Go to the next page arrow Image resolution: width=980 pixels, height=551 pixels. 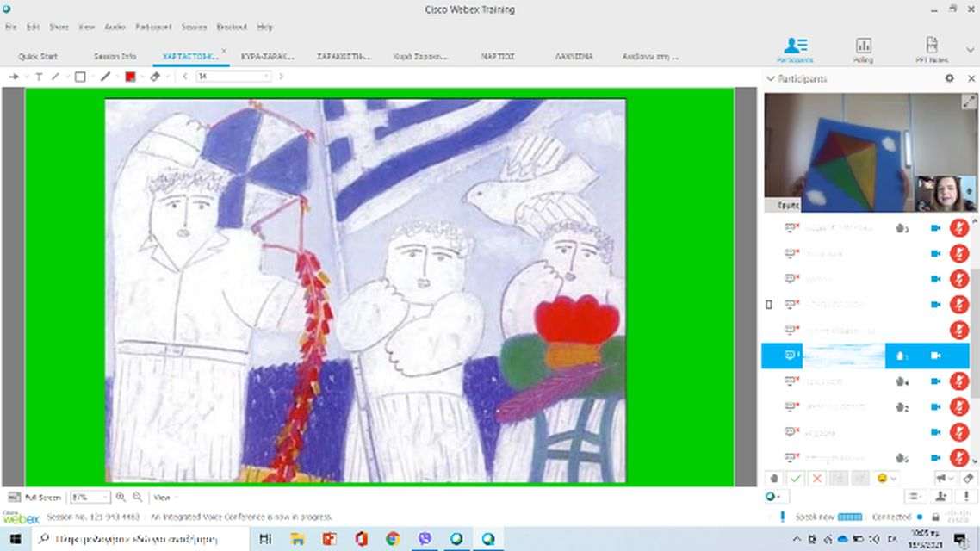(x=282, y=77)
